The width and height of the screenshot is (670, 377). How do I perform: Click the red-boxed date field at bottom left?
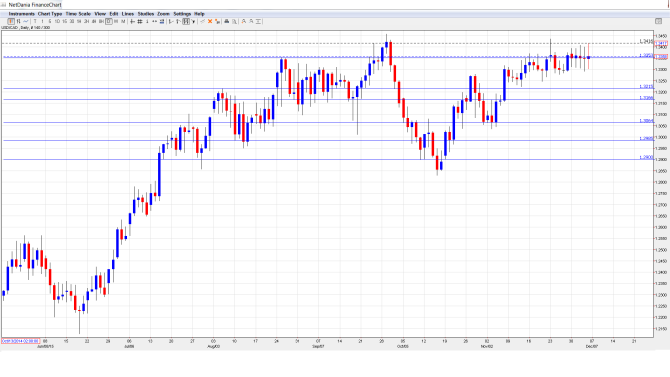click(20, 341)
